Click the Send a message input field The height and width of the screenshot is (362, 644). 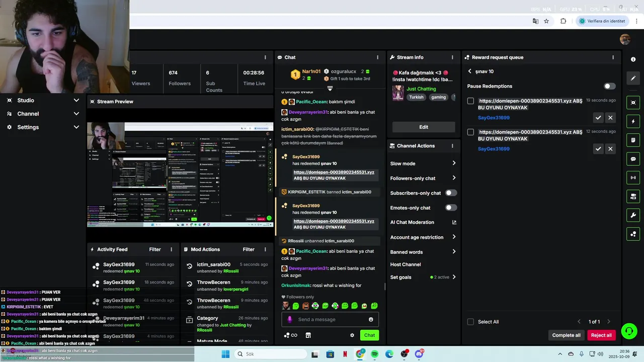(x=330, y=319)
